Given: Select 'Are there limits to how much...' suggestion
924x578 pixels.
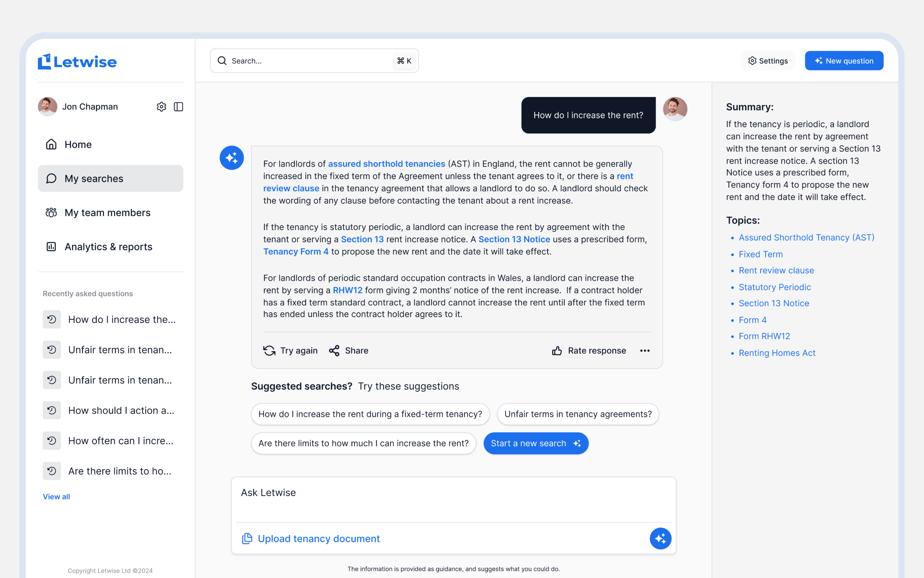Looking at the screenshot, I should pos(363,443).
